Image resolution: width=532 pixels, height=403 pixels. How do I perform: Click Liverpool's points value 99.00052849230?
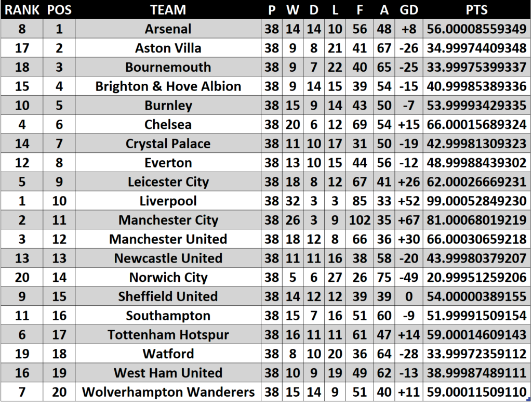[476, 201]
